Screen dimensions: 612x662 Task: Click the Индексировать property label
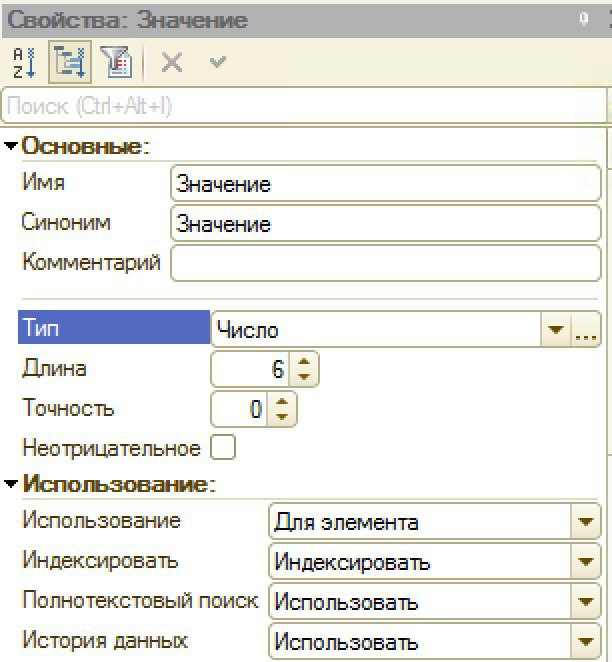(100, 561)
